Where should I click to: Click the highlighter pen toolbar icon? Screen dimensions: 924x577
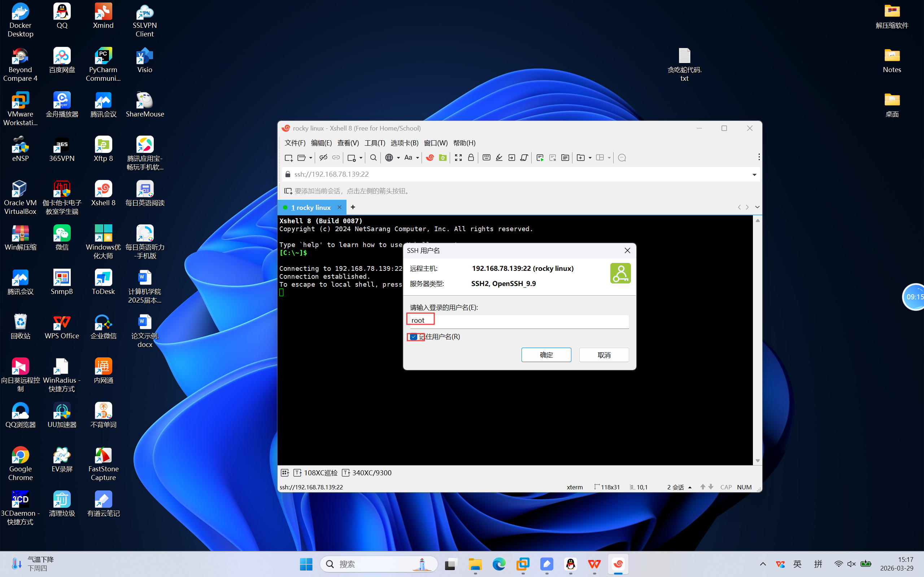click(499, 158)
